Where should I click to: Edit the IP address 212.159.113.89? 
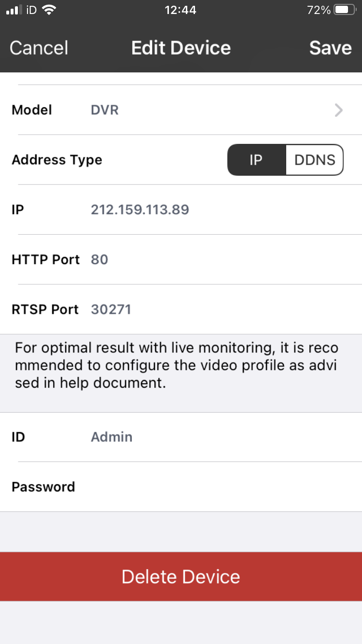pyautogui.click(x=140, y=210)
